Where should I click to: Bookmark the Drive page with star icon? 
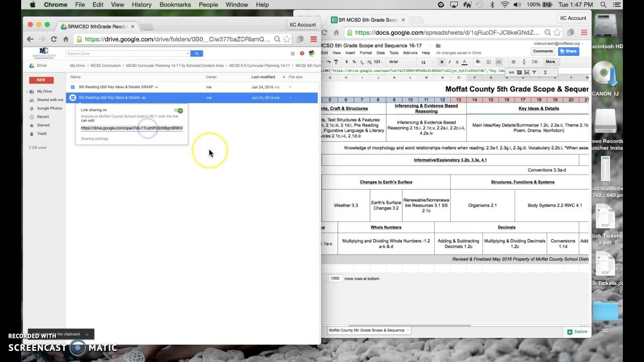coord(287,39)
